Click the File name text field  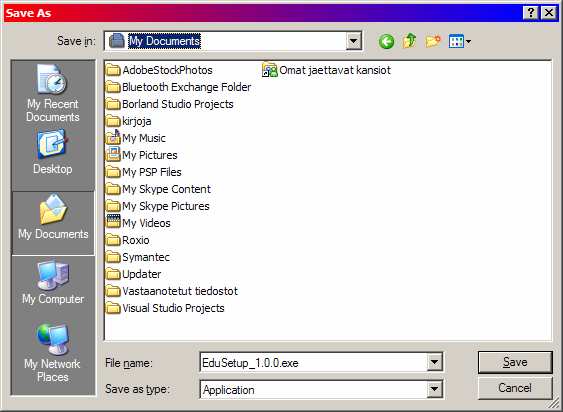pyautogui.click(x=313, y=362)
